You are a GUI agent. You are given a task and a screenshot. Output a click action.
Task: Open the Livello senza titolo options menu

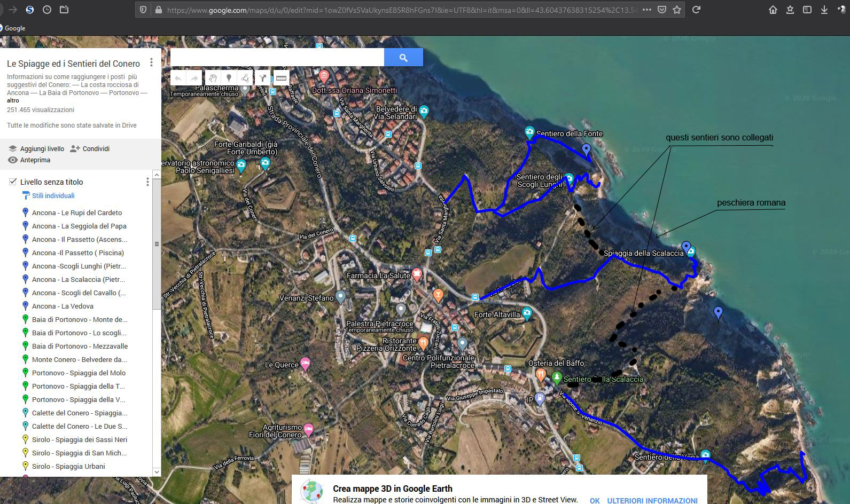(147, 182)
